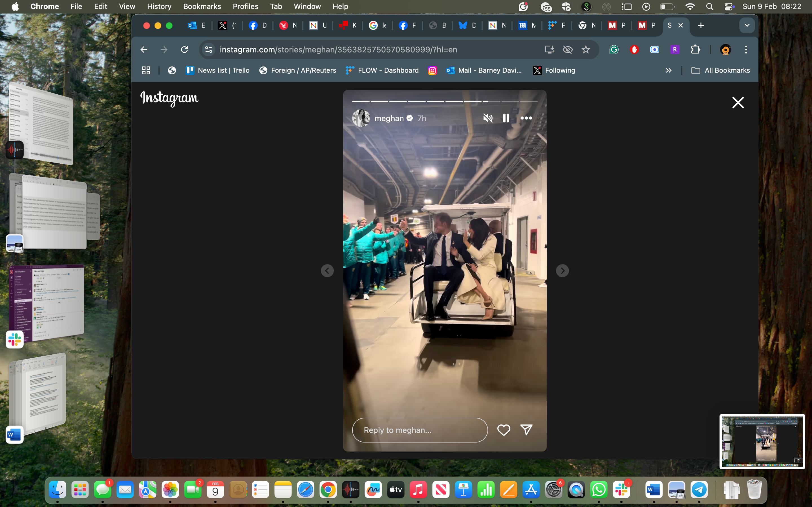Image resolution: width=812 pixels, height=507 pixels.
Task: Pause the story playback
Action: coord(506,118)
